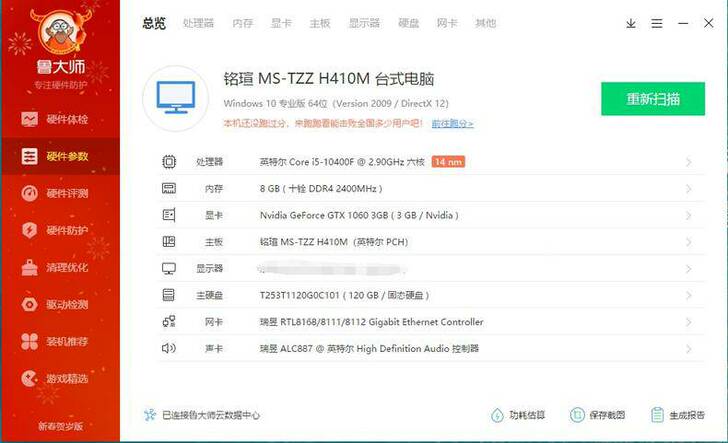Image resolution: width=728 pixels, height=443 pixels.
Task: Click ALC887 High Definition Audio text
Action: [369, 349]
